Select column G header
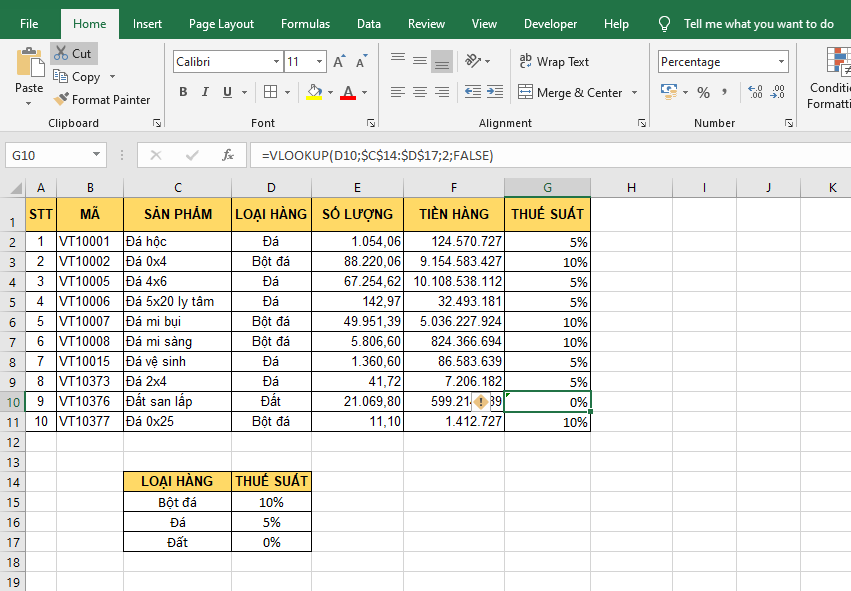 547,188
